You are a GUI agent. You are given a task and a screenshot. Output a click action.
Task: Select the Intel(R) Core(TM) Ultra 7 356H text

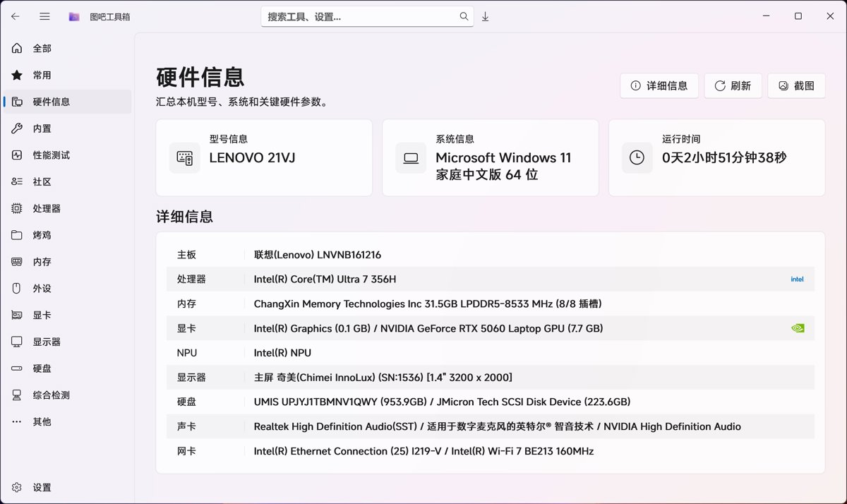coord(325,279)
